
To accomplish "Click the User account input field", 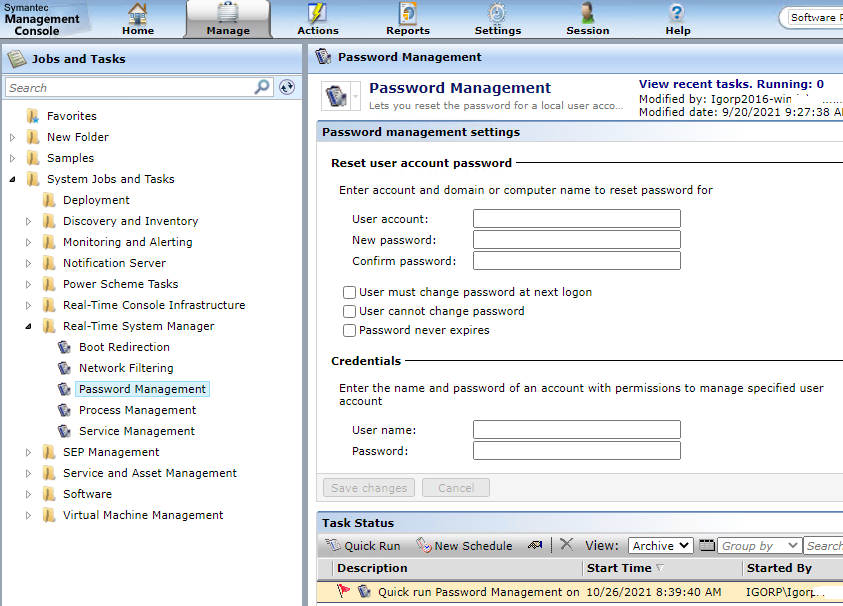I will click(576, 219).
